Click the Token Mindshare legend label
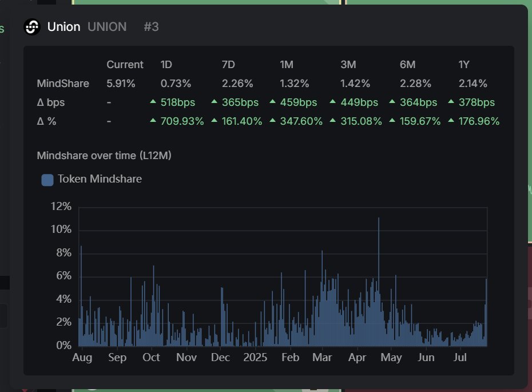Viewport: 532px width, 392px height. [100, 179]
